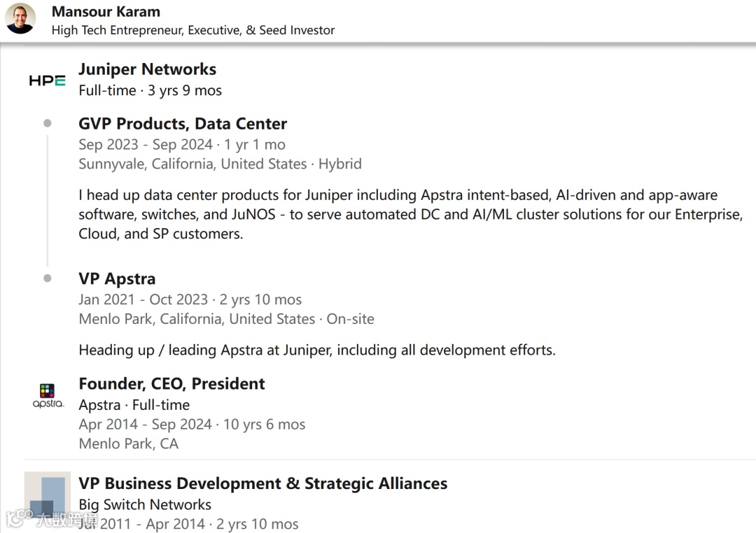Viewport: 756px width, 533px height.
Task: Click the Full-time 3 yrs 9 mos line
Action: coord(150,90)
